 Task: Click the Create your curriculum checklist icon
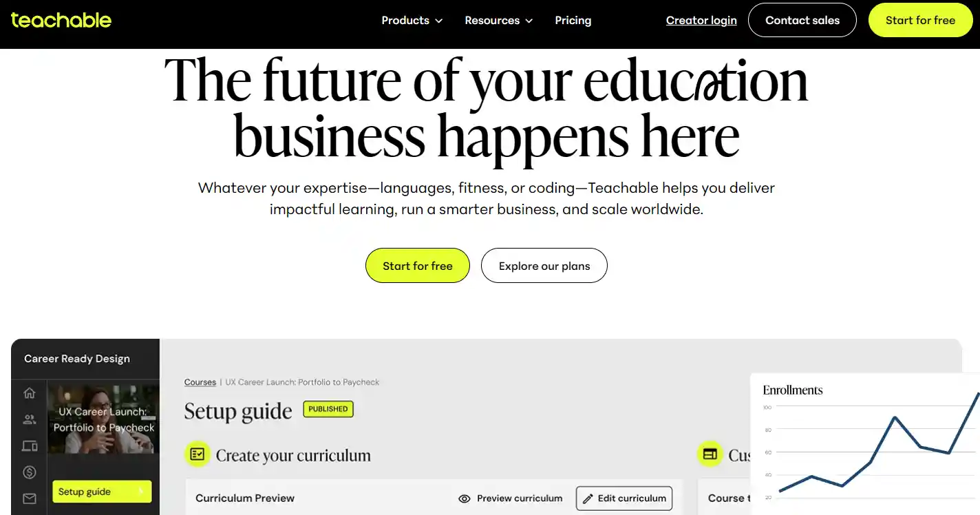(198, 454)
